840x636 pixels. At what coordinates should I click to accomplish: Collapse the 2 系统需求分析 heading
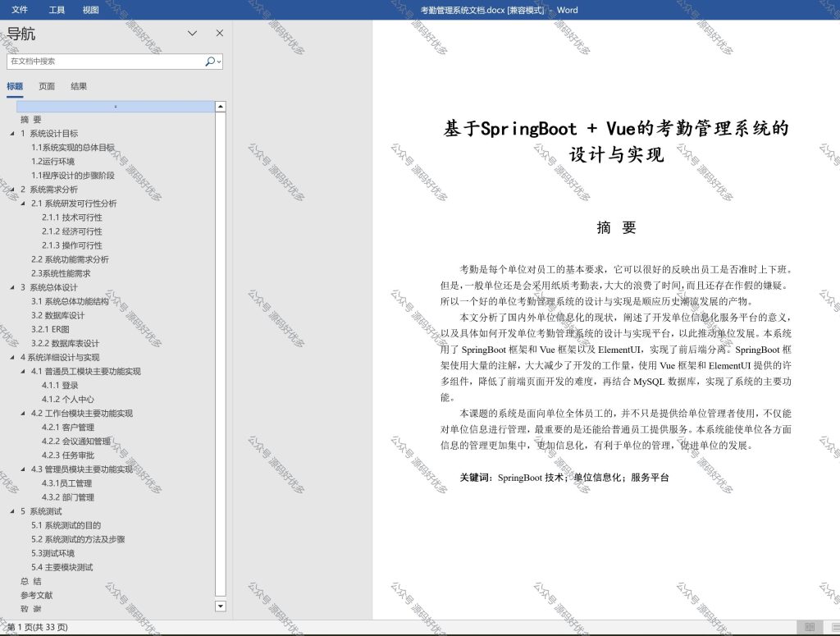point(12,190)
